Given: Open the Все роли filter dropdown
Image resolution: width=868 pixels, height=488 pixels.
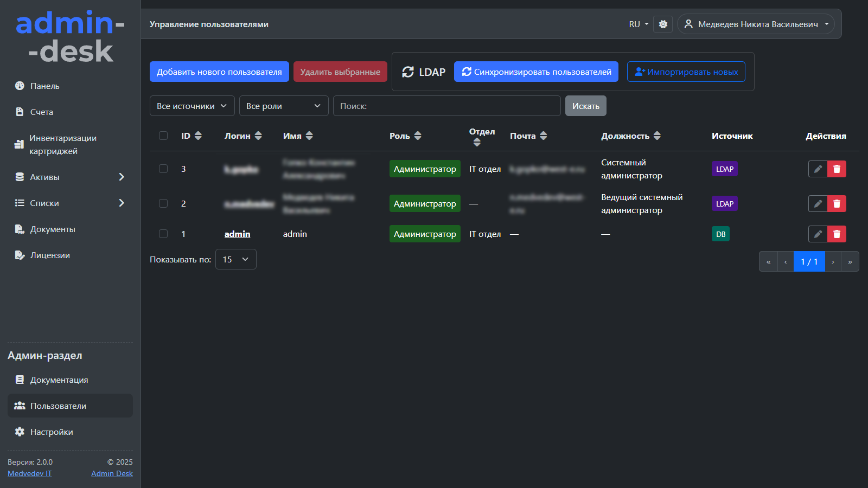Looking at the screenshot, I should 283,106.
